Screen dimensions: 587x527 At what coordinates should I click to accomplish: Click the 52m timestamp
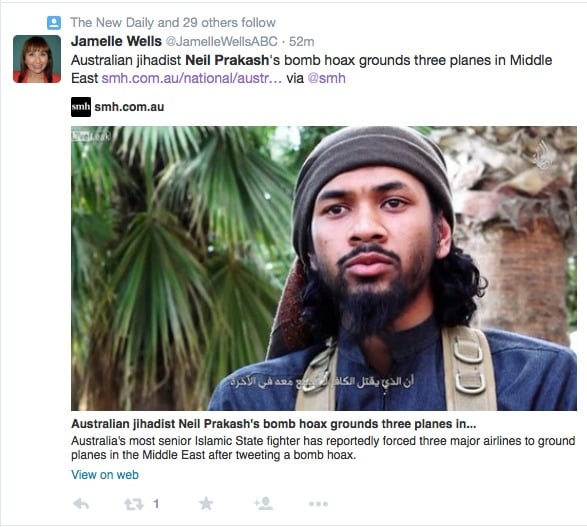coord(302,42)
